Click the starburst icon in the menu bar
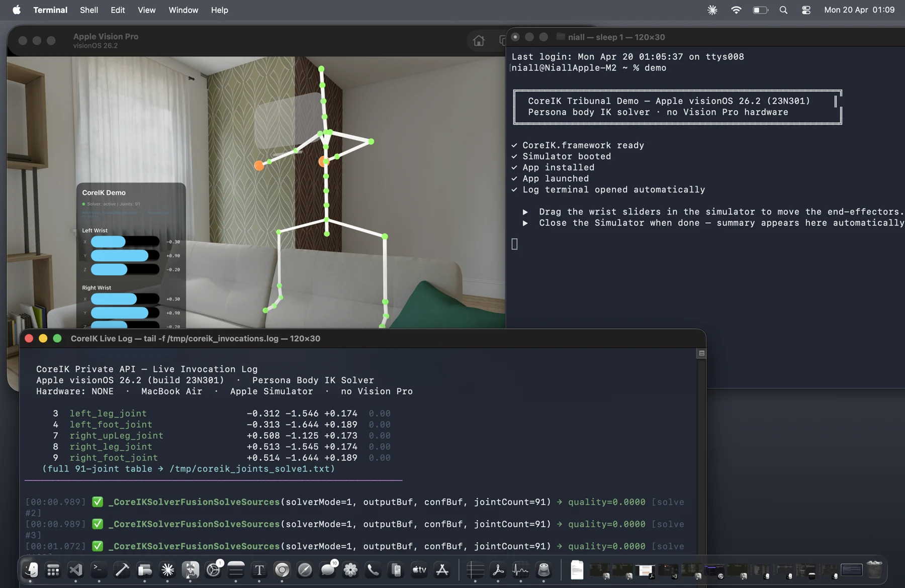The width and height of the screenshot is (905, 588). [x=712, y=10]
